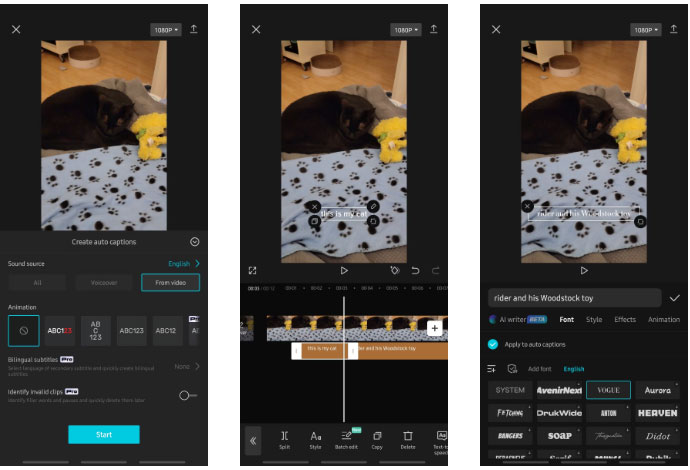Switch to the Effects tab

click(x=625, y=320)
